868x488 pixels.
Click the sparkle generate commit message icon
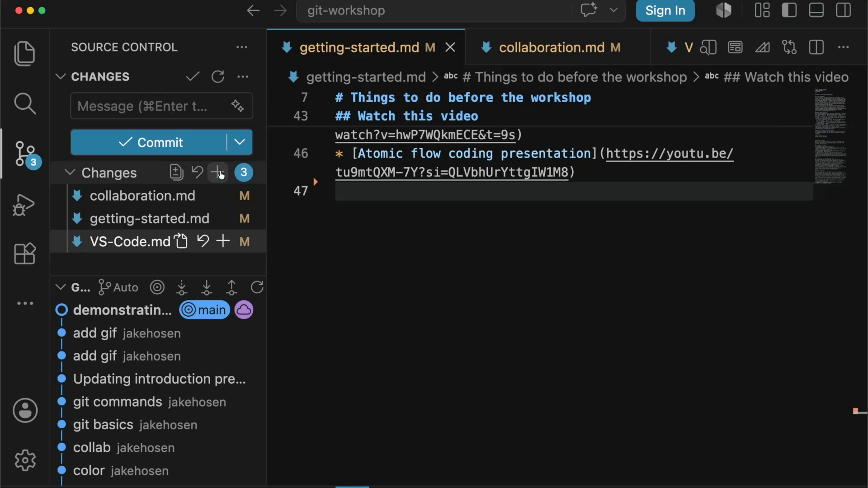tap(237, 106)
